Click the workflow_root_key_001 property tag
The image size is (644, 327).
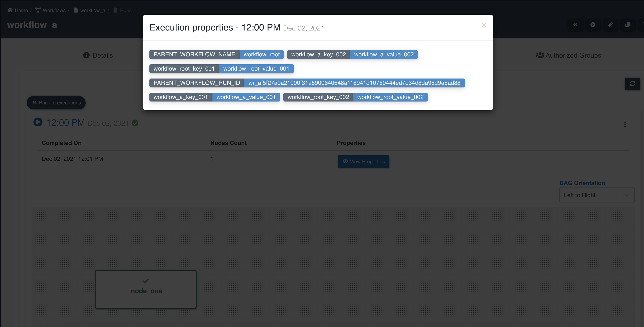[x=184, y=68]
